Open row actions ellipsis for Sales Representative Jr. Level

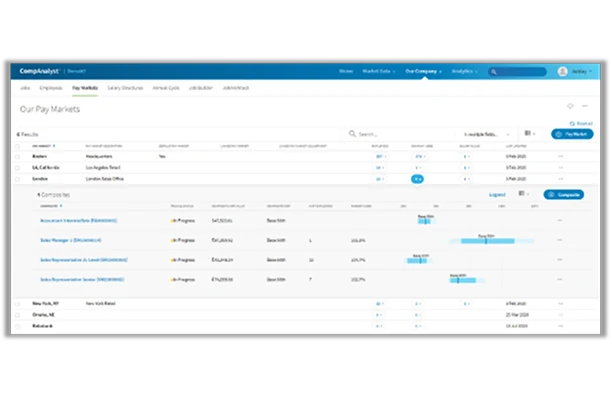coord(560,260)
